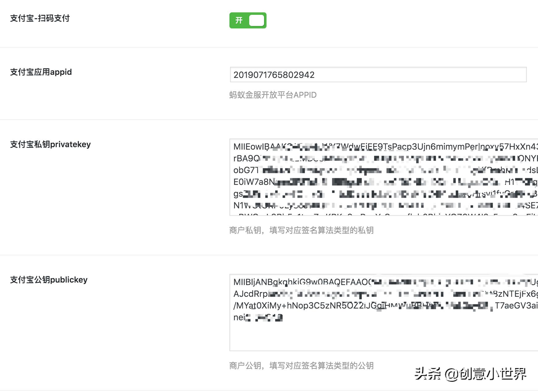Focus the Alipay publickey text area
This screenshot has height=392, width=538.
384,313
